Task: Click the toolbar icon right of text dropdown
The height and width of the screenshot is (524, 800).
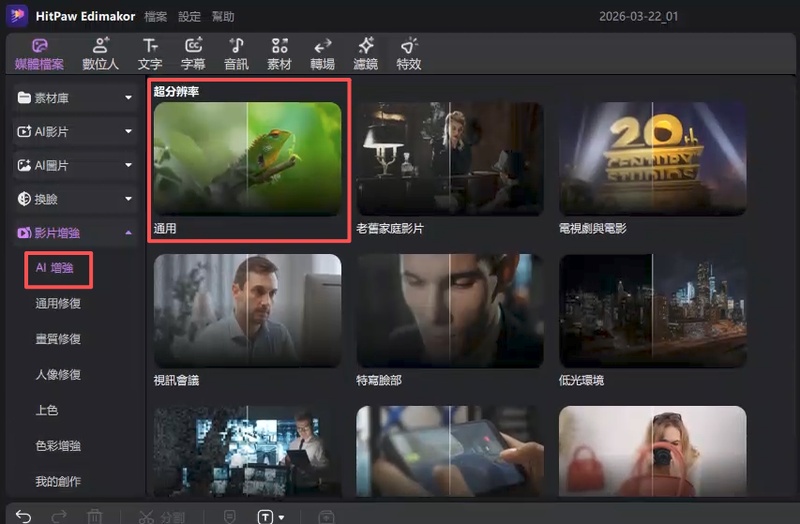Action: 327,517
